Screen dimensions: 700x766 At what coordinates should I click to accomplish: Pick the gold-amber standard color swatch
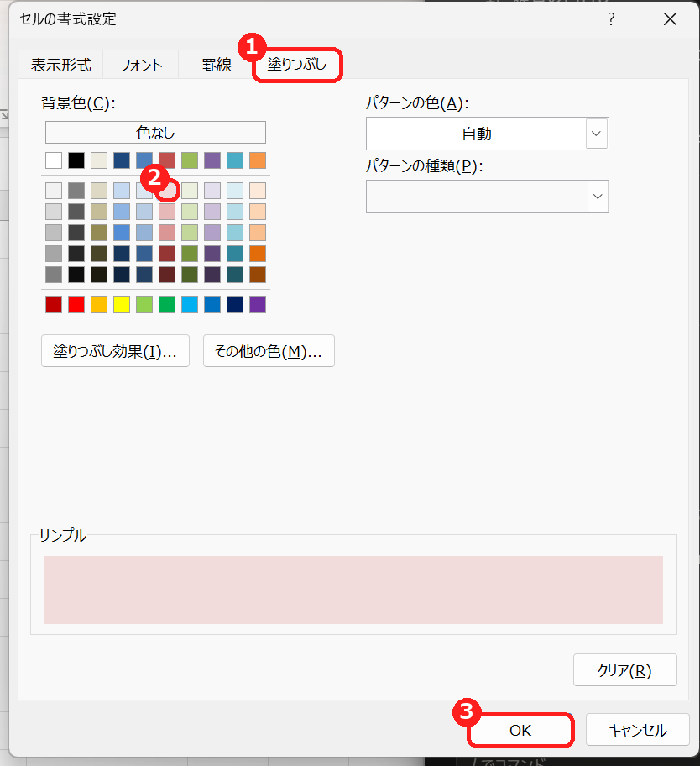pyautogui.click(x=99, y=305)
